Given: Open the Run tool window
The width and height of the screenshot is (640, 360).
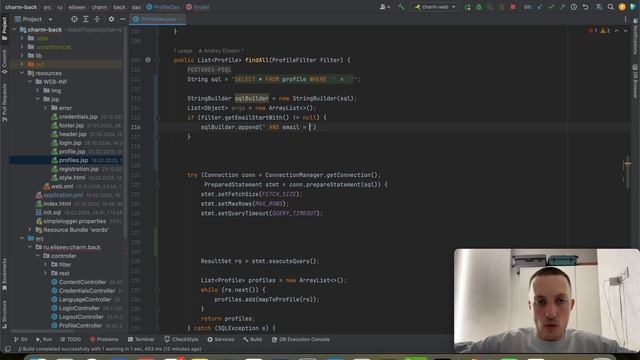Looking at the screenshot, I should tap(44, 339).
